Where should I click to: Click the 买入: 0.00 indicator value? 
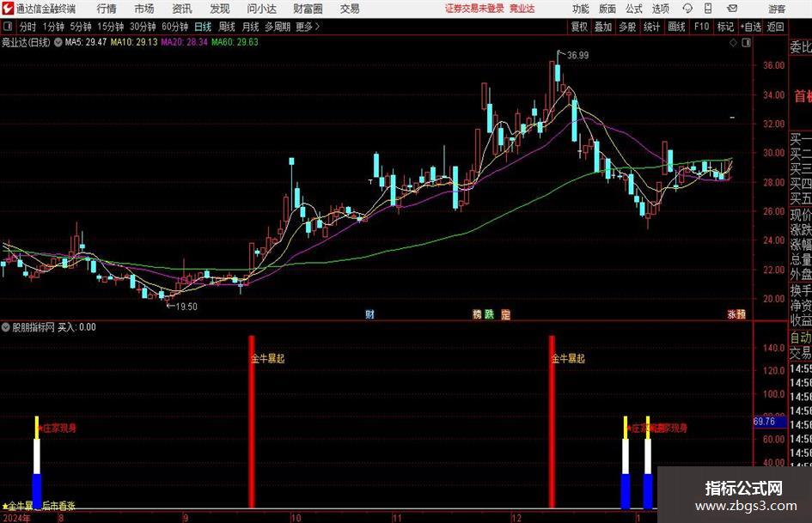[x=76, y=327]
